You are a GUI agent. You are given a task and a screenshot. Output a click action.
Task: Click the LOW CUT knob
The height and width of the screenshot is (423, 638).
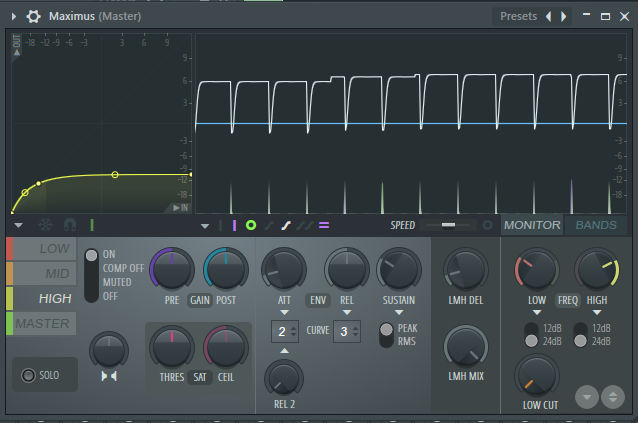click(537, 375)
